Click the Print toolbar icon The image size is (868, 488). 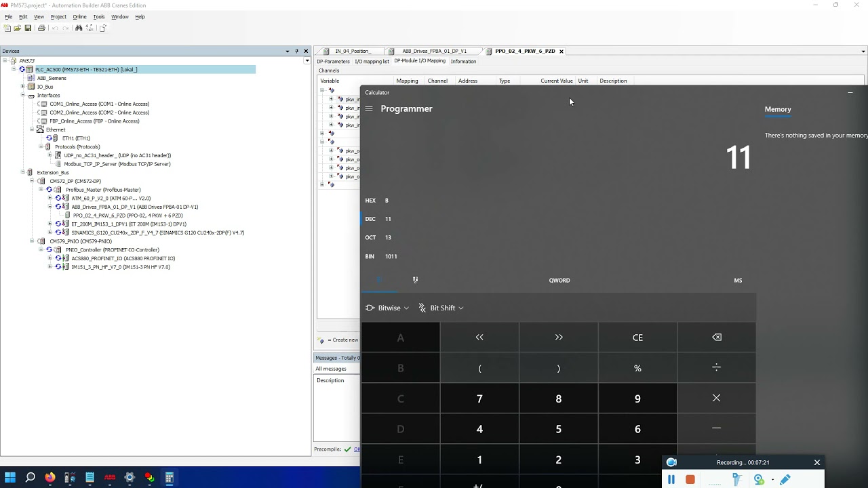pos(41,28)
